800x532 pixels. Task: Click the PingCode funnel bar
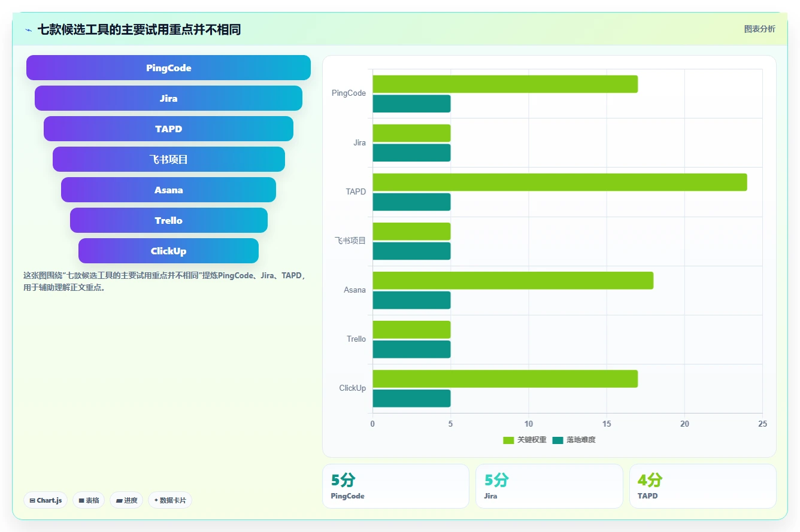click(x=168, y=68)
